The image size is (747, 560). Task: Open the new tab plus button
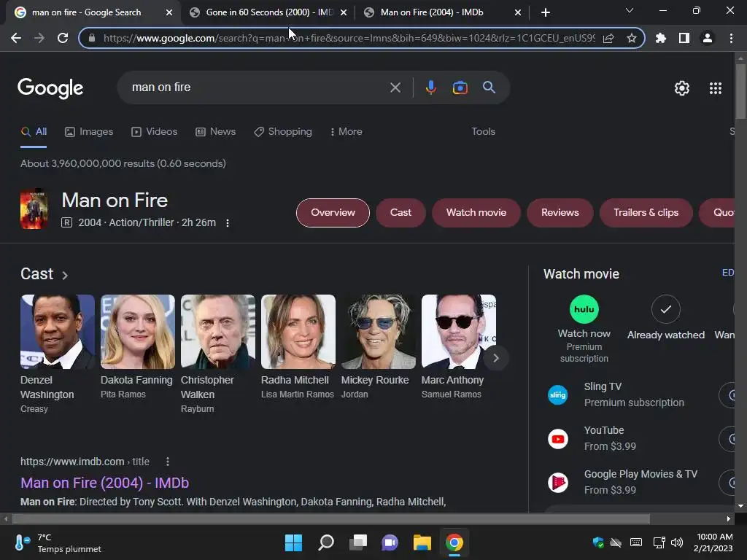(x=546, y=12)
